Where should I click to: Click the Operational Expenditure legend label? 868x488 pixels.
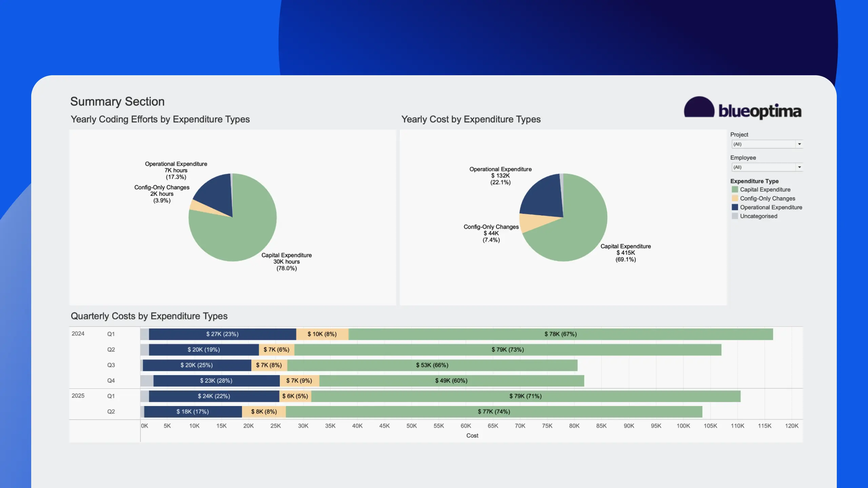[771, 207]
